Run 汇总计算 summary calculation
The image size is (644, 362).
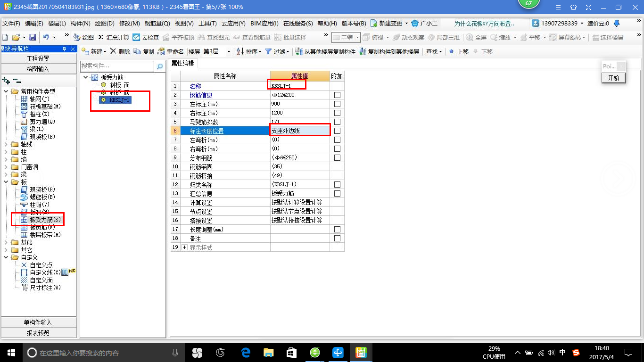[x=114, y=37]
